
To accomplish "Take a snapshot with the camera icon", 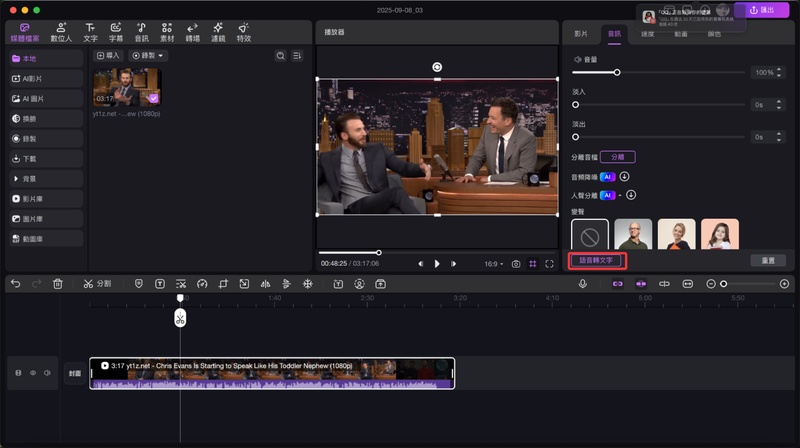I will pos(516,264).
